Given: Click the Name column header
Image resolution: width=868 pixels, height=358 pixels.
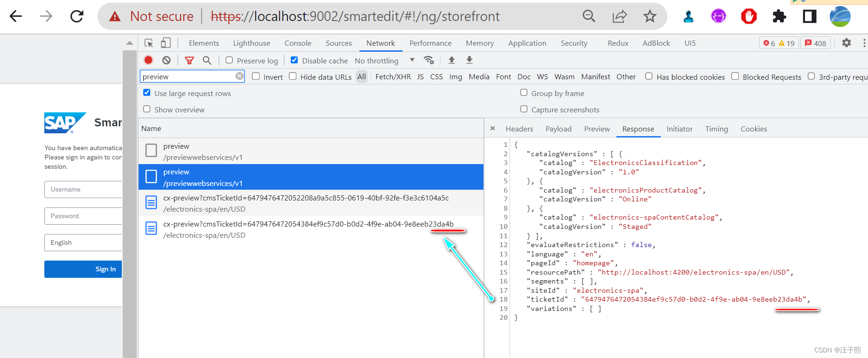Looking at the screenshot, I should pyautogui.click(x=311, y=128).
